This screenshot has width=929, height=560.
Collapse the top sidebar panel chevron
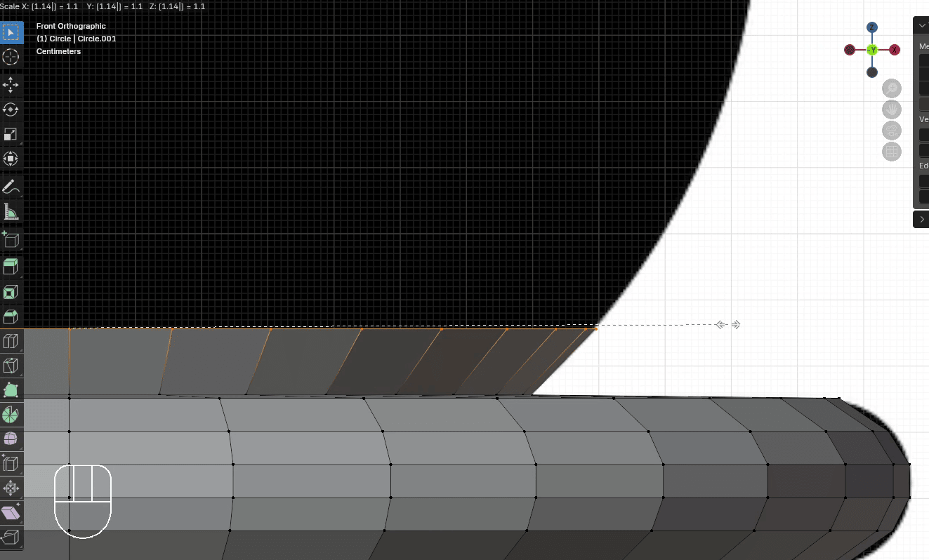pyautogui.click(x=922, y=25)
